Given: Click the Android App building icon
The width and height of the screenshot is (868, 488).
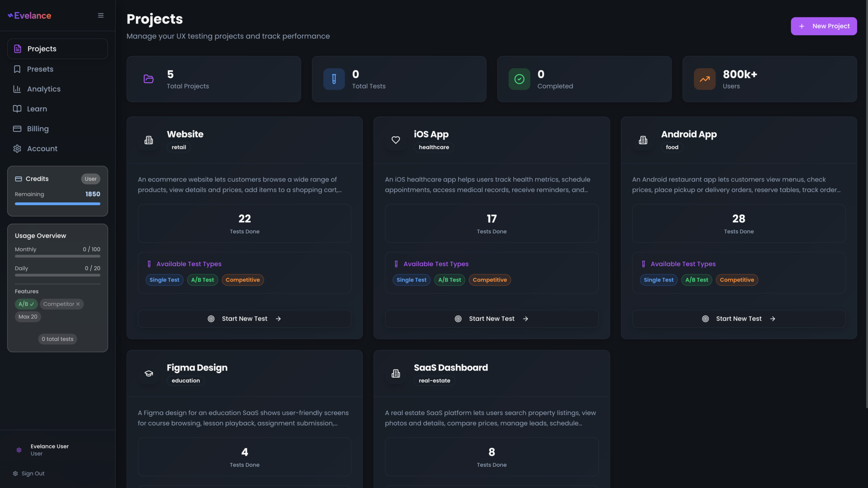Looking at the screenshot, I should click(643, 140).
